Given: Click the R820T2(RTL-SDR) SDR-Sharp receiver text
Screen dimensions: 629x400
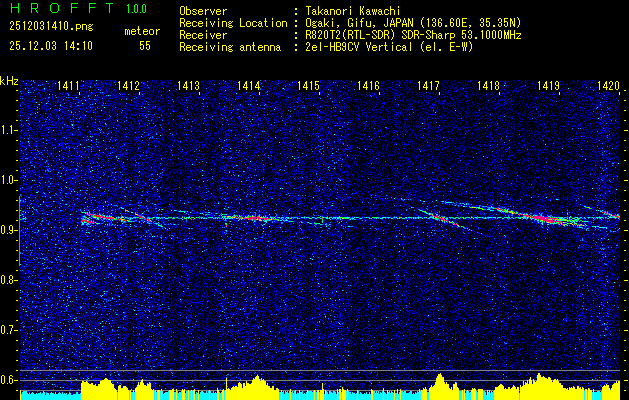Looking at the screenshot, I should tap(413, 35).
